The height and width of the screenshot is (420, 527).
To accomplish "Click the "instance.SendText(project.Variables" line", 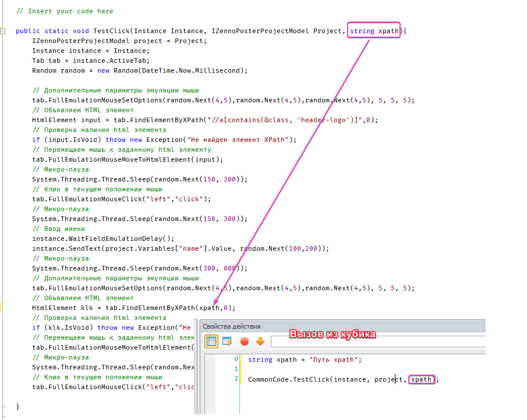I will click(181, 248).
